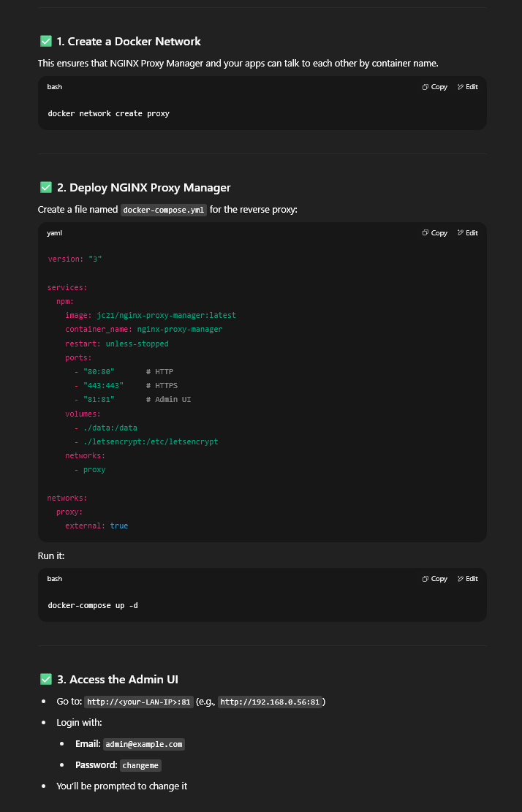Click the '# HTTP' comment
522x812 pixels.
(x=159, y=371)
